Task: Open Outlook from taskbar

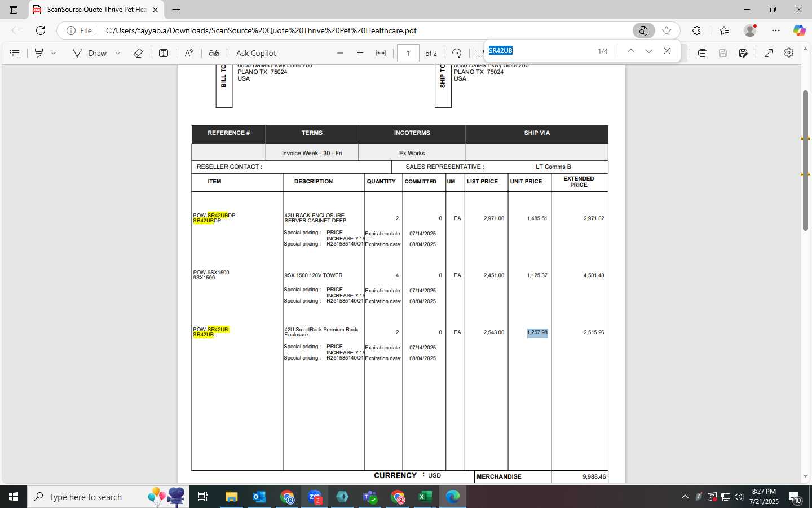Action: (x=259, y=497)
